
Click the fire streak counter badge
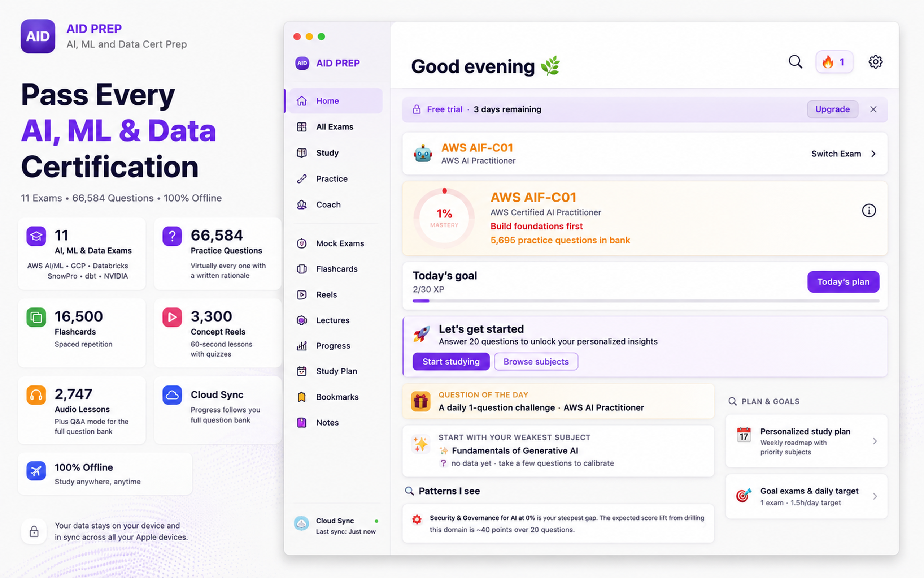coord(834,61)
